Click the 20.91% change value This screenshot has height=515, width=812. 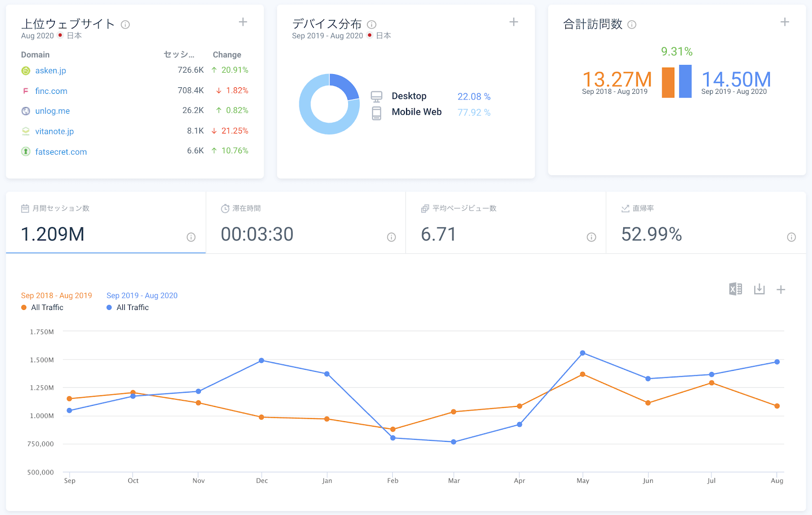[x=235, y=70]
